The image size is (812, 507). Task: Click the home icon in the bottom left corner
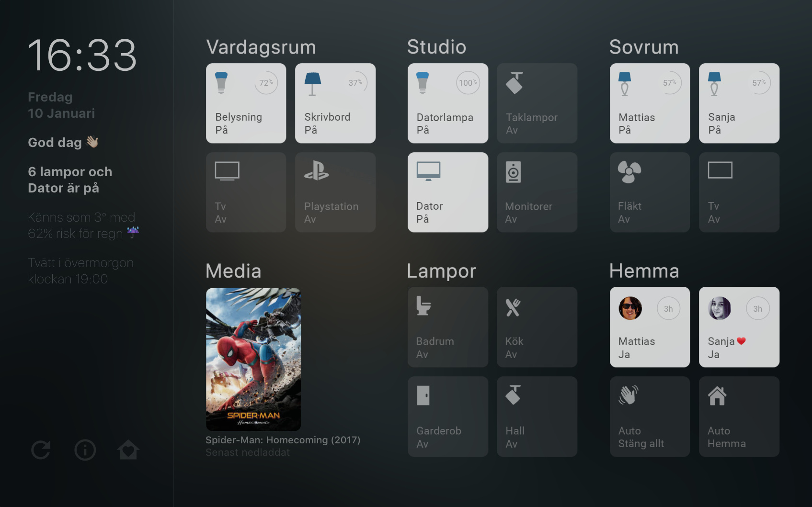click(x=128, y=450)
